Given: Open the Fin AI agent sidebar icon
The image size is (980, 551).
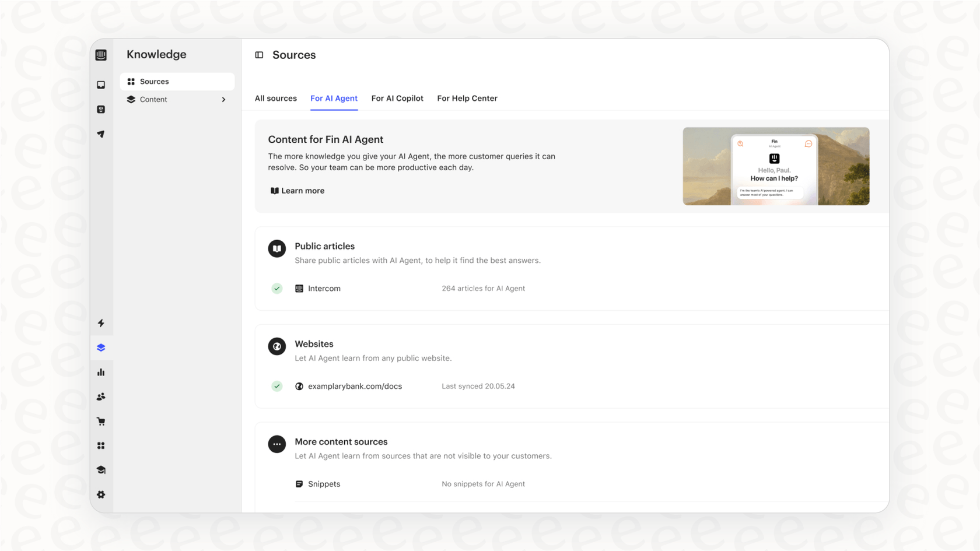Looking at the screenshot, I should click(101, 110).
